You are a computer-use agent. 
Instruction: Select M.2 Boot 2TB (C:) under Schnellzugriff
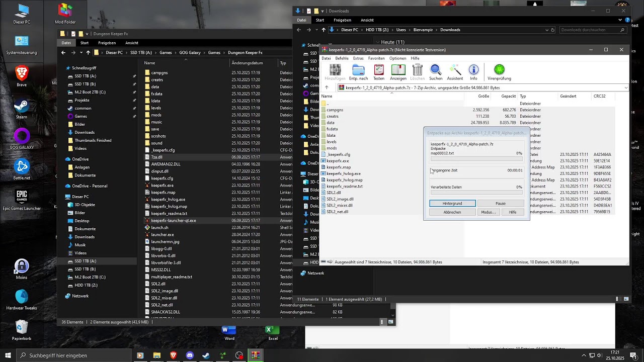tap(90, 92)
